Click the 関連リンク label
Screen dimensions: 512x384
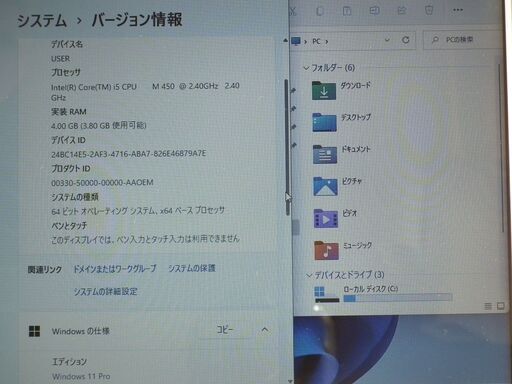pyautogui.click(x=45, y=270)
